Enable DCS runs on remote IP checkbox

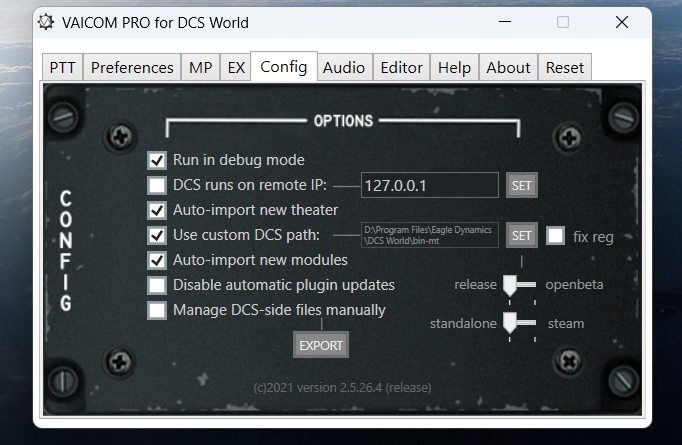coord(157,185)
